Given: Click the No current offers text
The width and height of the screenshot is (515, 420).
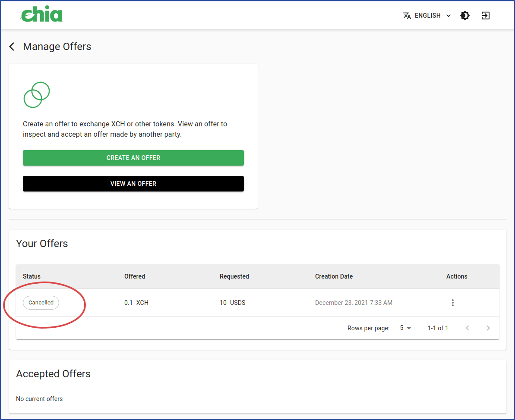Looking at the screenshot, I should (x=39, y=399).
